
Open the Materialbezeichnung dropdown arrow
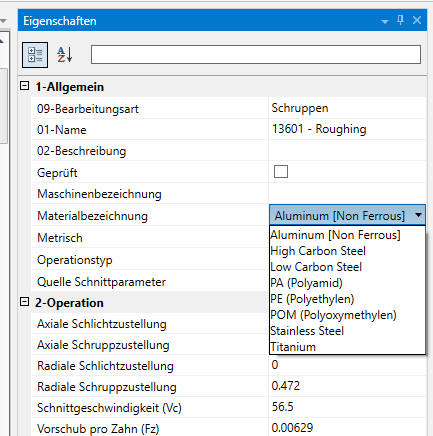tap(418, 215)
